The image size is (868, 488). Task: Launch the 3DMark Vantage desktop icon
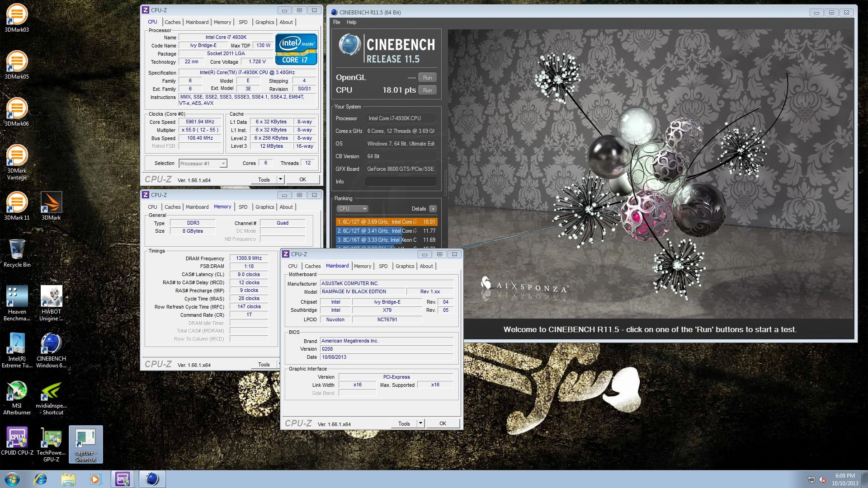click(x=17, y=162)
